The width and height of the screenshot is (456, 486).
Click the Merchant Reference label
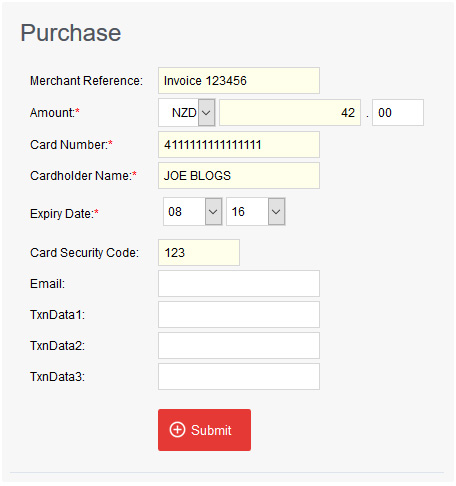click(x=86, y=81)
